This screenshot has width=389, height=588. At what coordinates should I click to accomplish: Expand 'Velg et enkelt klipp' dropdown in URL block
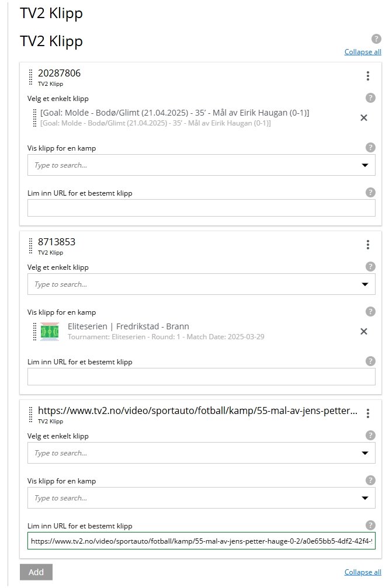point(364,453)
